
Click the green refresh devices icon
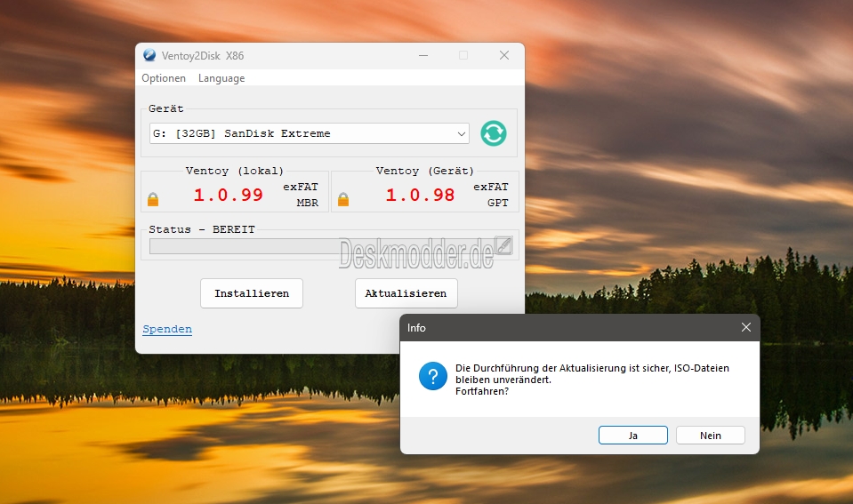click(494, 133)
